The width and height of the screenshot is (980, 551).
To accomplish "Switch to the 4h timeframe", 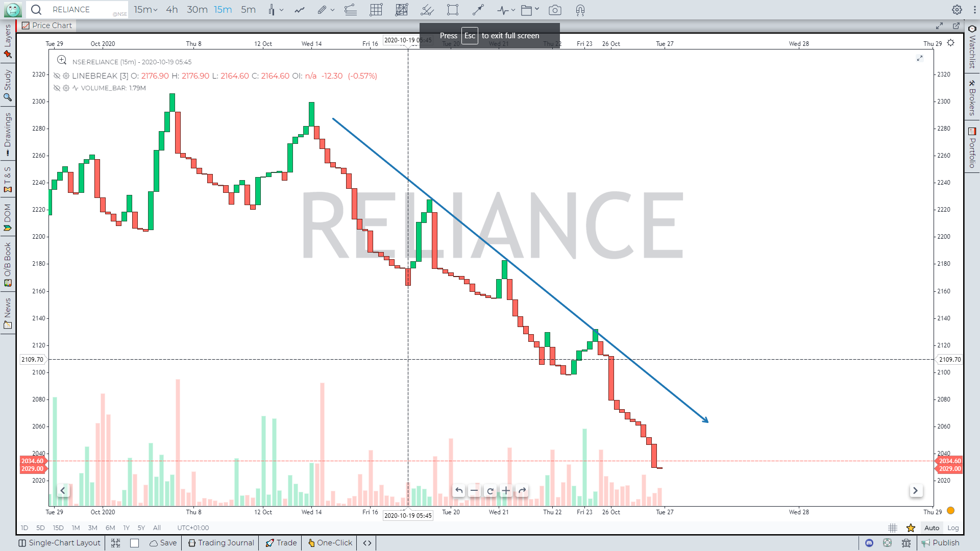I will (172, 10).
